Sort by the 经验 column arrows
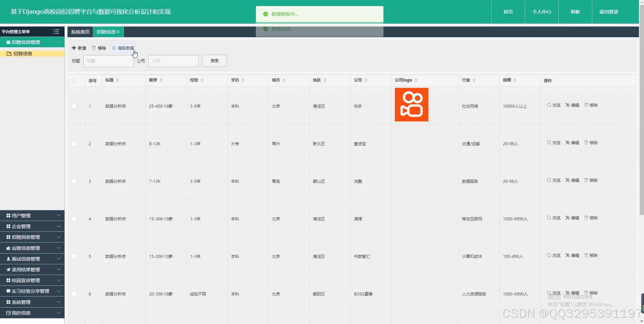The image size is (644, 324). 202,80
